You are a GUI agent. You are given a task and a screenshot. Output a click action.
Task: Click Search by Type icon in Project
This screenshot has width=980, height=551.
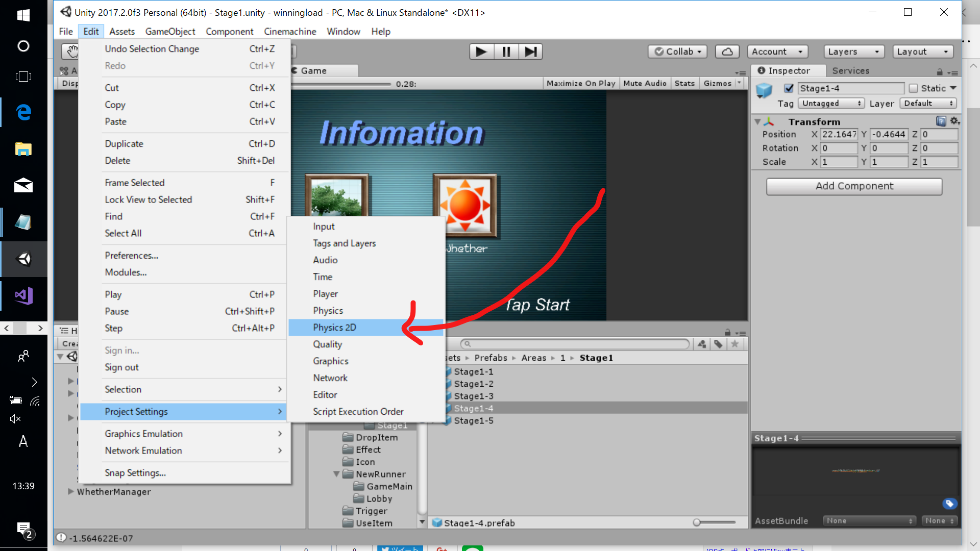(702, 344)
